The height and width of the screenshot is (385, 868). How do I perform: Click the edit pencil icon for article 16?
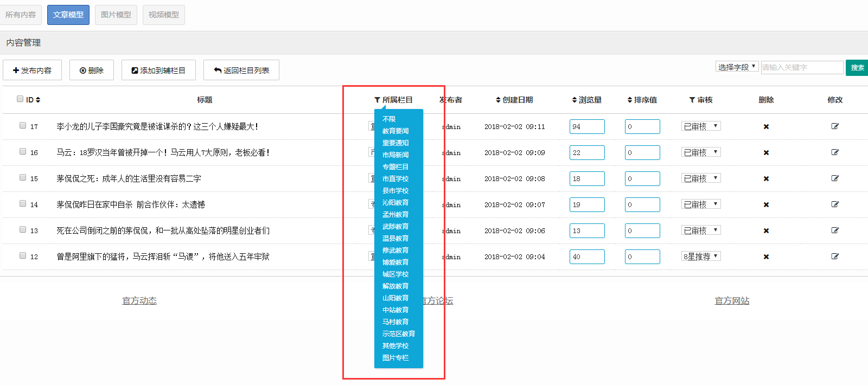(x=835, y=152)
